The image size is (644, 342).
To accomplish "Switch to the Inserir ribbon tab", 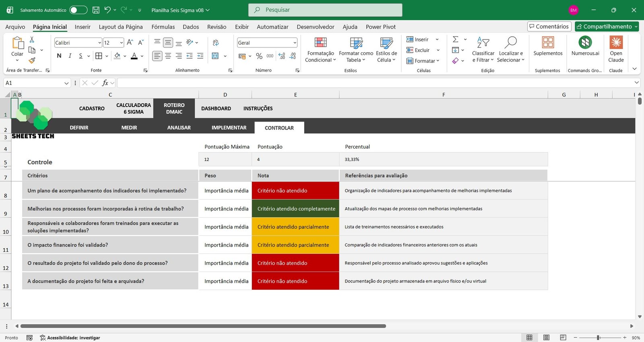I will (x=83, y=27).
